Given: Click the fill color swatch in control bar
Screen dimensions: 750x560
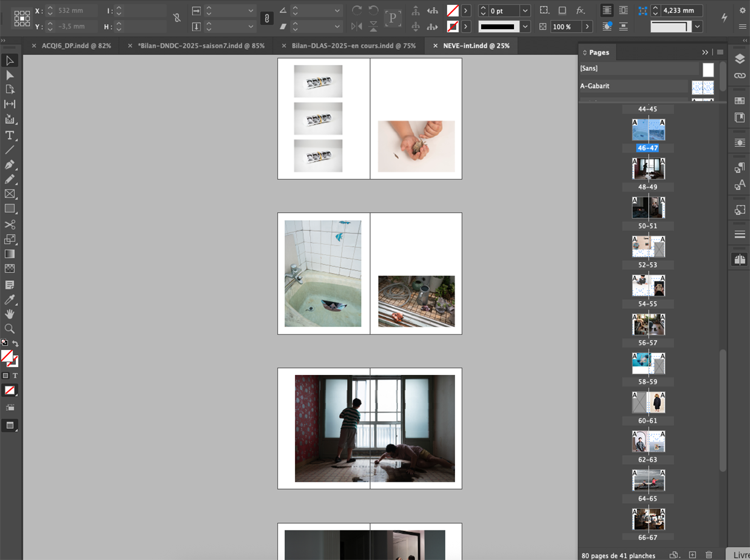Looking at the screenshot, I should click(452, 10).
